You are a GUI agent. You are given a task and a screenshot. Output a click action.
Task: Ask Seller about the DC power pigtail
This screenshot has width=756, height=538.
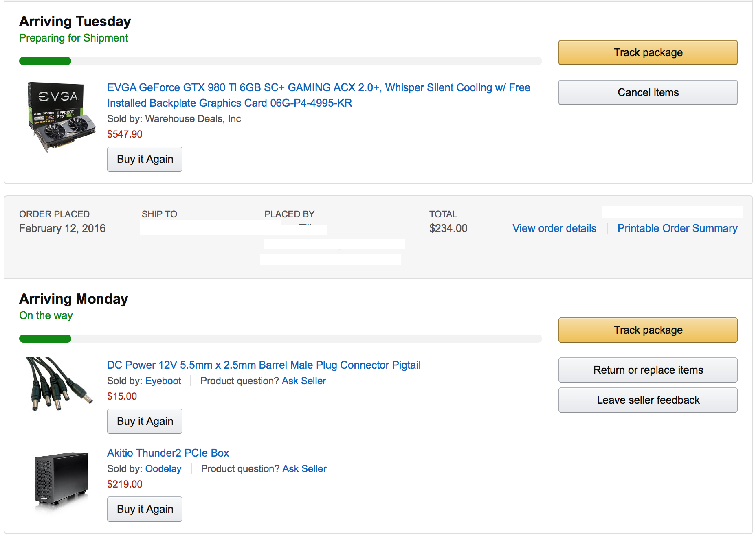(304, 381)
